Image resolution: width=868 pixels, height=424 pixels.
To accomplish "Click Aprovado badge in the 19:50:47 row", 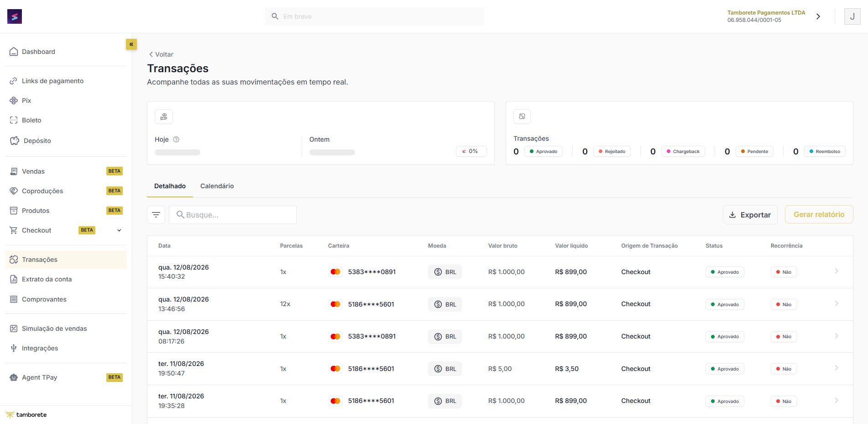I will [725, 369].
